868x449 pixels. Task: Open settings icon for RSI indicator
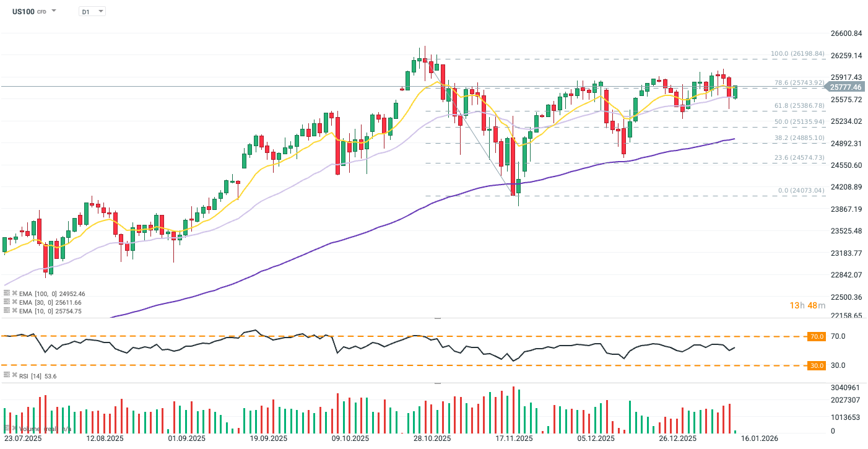coord(7,375)
